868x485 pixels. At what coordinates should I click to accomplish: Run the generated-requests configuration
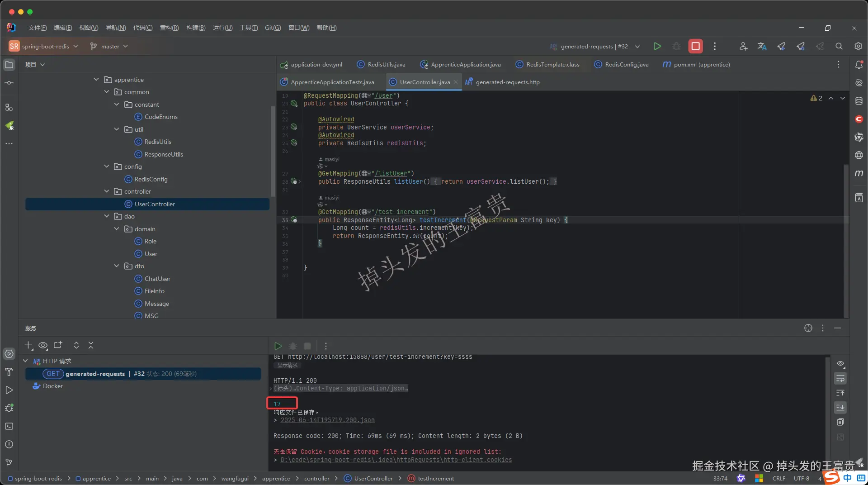[x=657, y=46]
